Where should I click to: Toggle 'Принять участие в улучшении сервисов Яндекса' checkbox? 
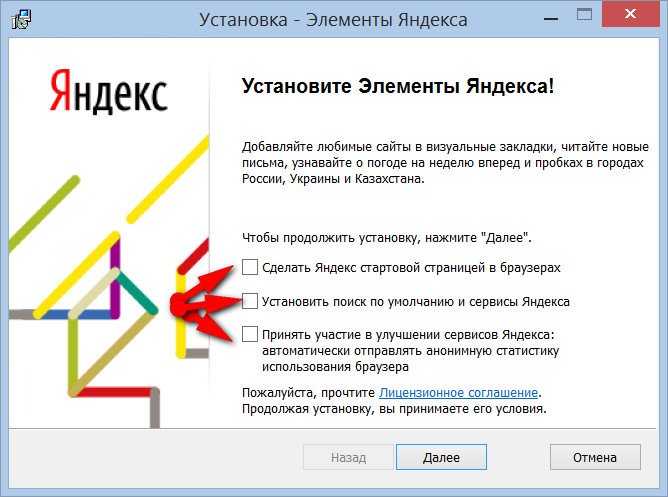pyautogui.click(x=250, y=334)
